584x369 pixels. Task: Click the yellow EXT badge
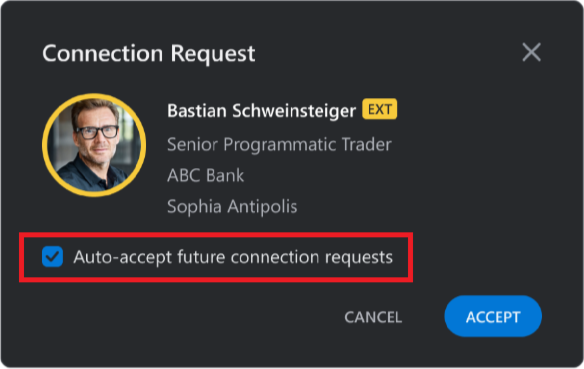click(x=380, y=109)
